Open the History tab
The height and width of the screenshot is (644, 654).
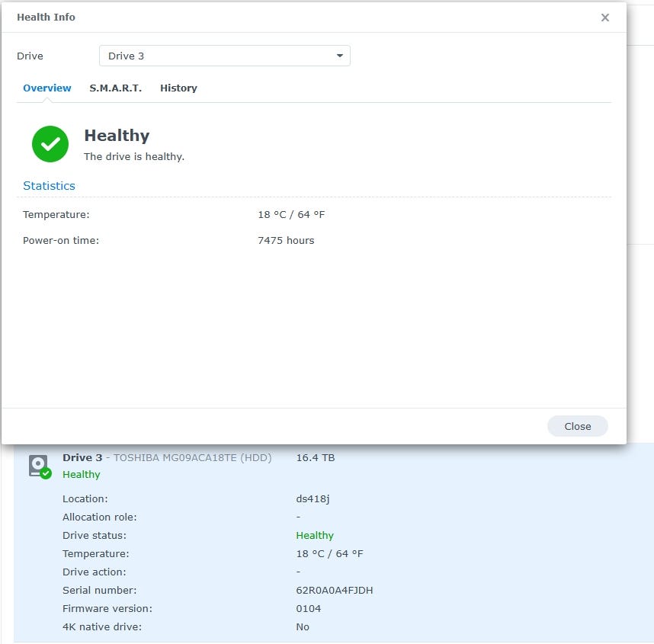point(178,88)
